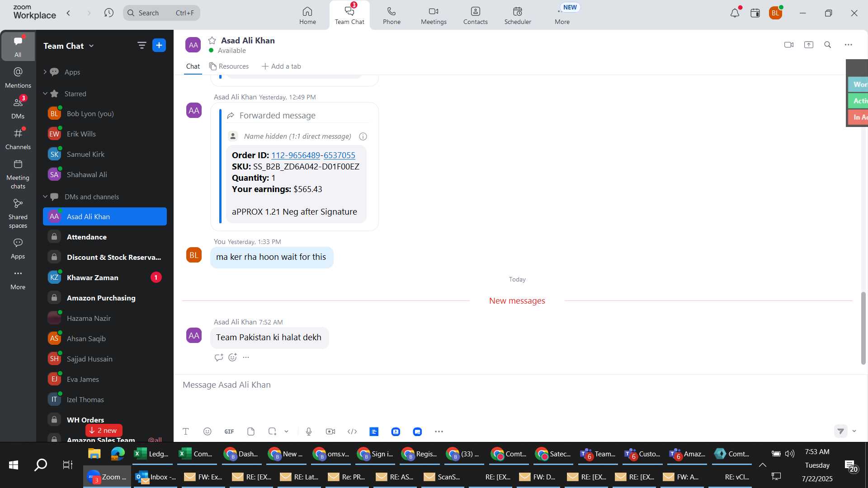Open the More menu with NEW badge
The image size is (868, 488).
point(562,15)
